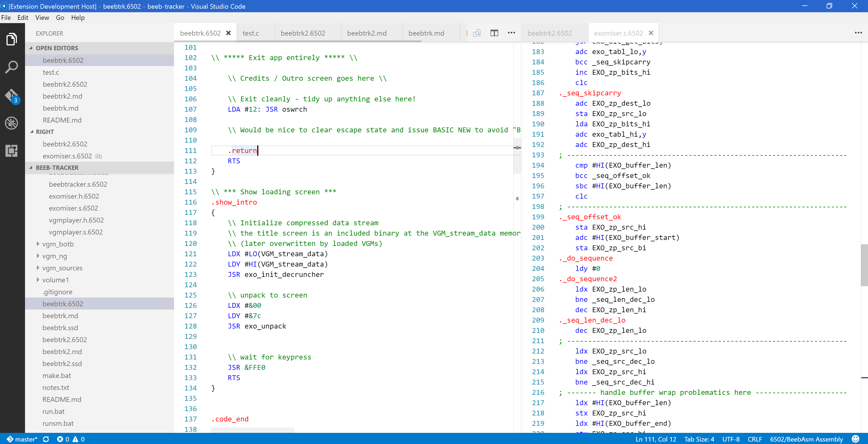
Task: Click left editor horizontal scrollbar at bottom
Action: (252, 430)
